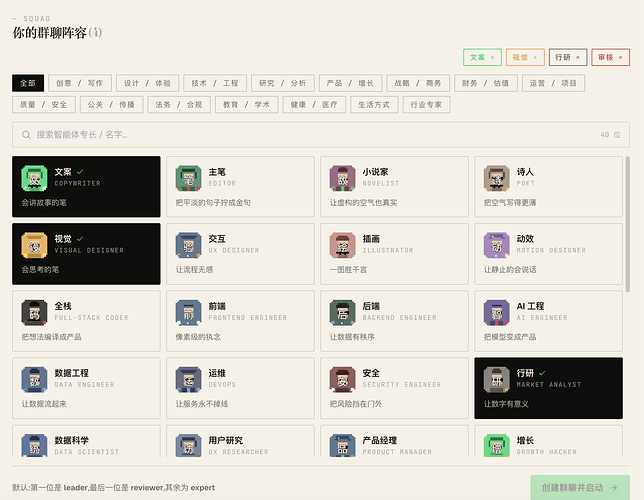644x500 pixels.
Task: Click the text 把风险挡在门外
Action: (356, 404)
